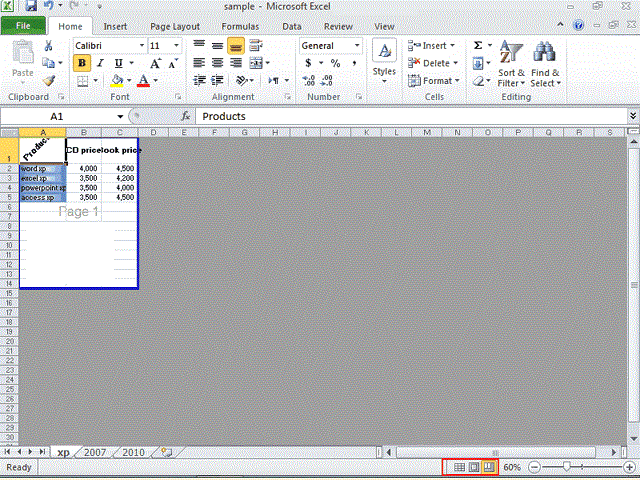The image size is (640, 480).
Task: Toggle Align Text Left
Action: pos(199,63)
